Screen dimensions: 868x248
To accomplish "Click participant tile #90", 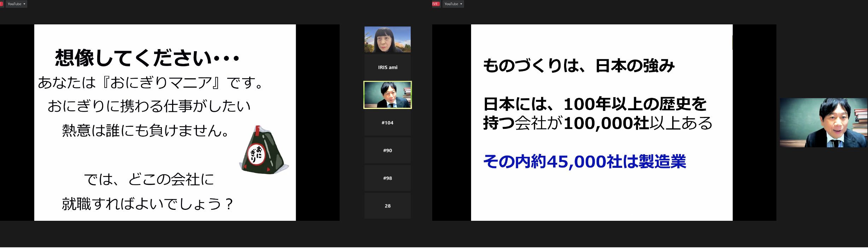I will (x=387, y=150).
